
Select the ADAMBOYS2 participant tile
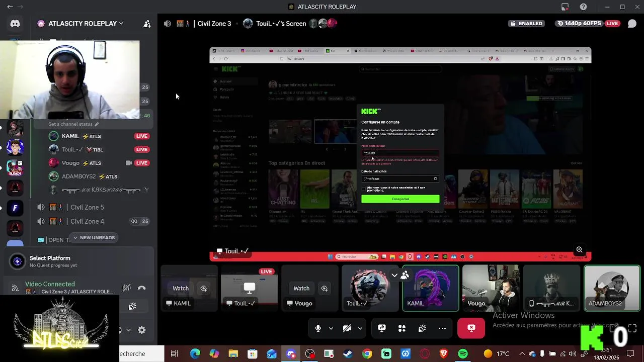tap(612, 289)
